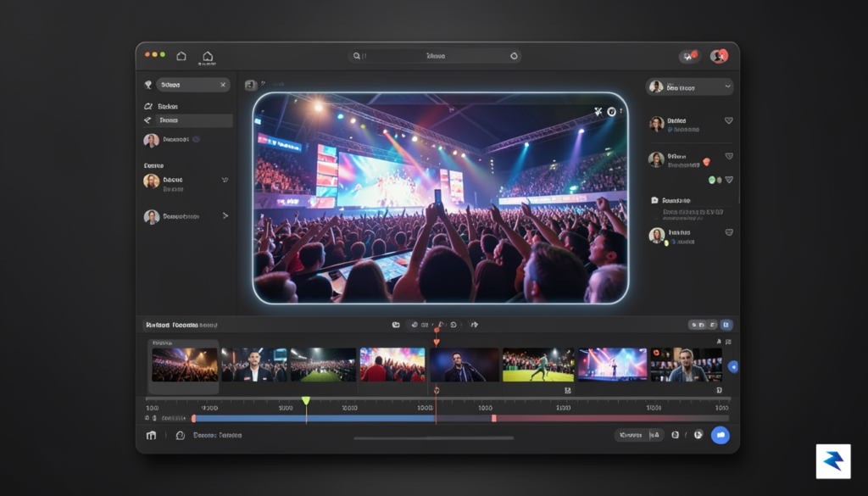Image resolution: width=868 pixels, height=496 pixels.
Task: Toggle the square icon beside the view-mode pill
Action: pos(713,325)
